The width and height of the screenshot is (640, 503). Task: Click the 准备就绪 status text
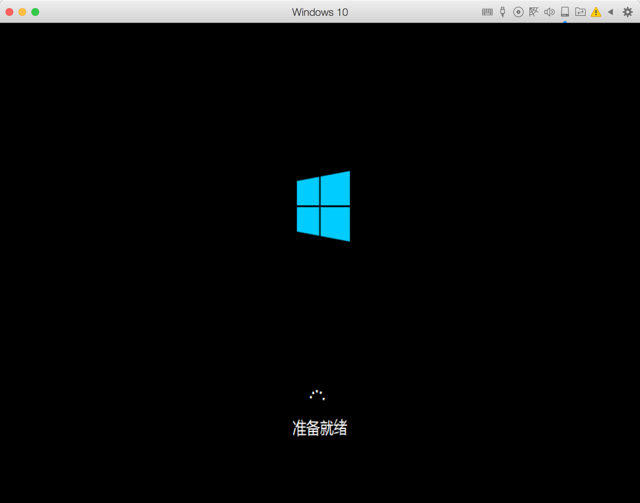point(320,428)
